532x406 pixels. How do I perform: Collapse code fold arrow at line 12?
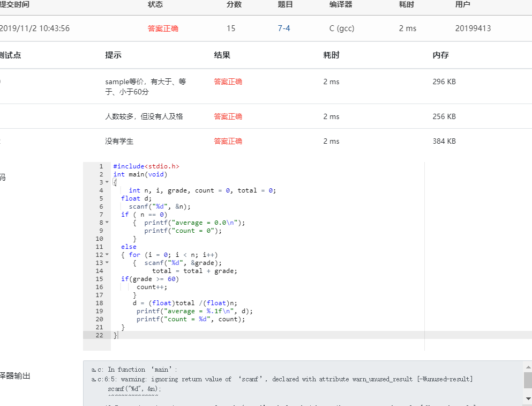(x=107, y=254)
